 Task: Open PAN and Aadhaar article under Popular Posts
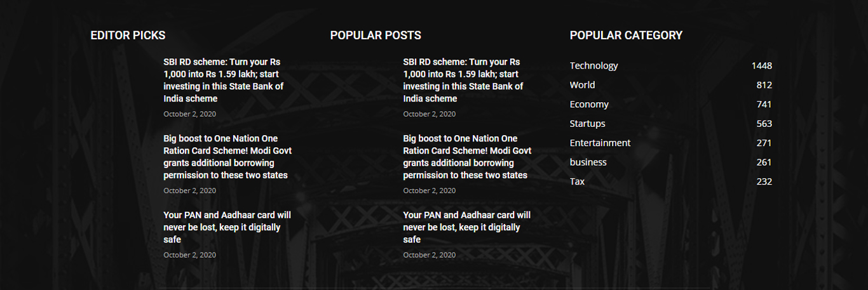tap(466, 227)
